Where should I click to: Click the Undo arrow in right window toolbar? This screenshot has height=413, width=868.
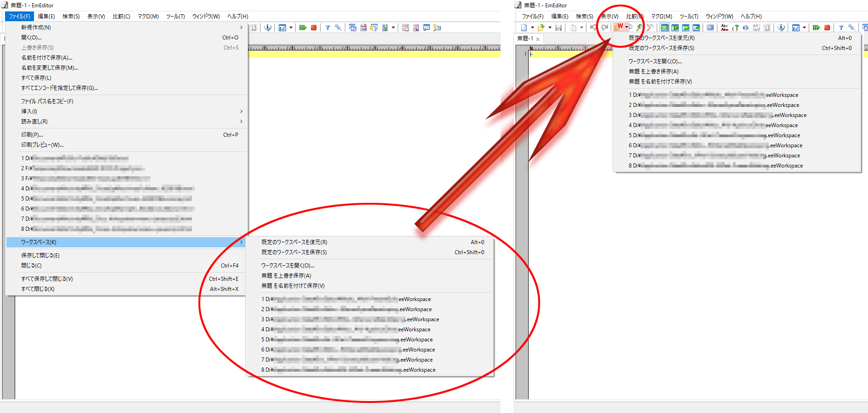pos(593,28)
